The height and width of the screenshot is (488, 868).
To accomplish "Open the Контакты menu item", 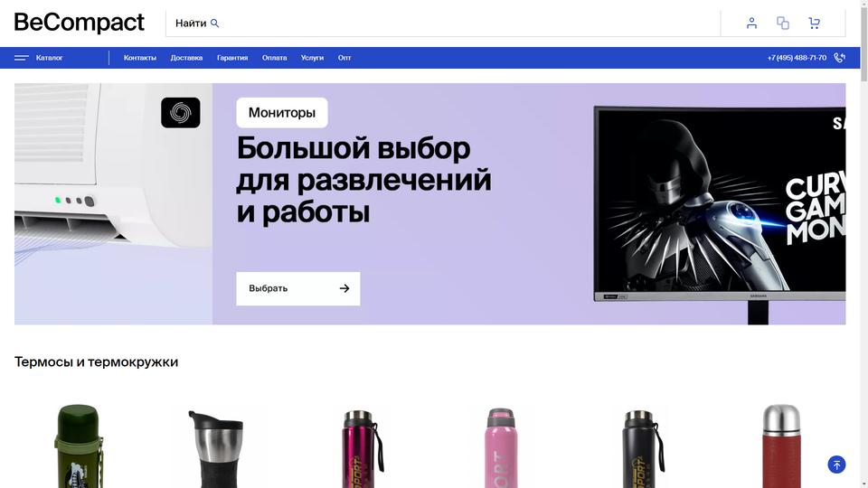I will click(140, 58).
